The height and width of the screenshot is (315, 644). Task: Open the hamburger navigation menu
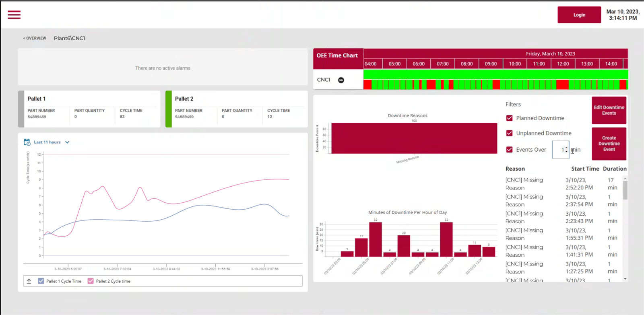pyautogui.click(x=14, y=15)
